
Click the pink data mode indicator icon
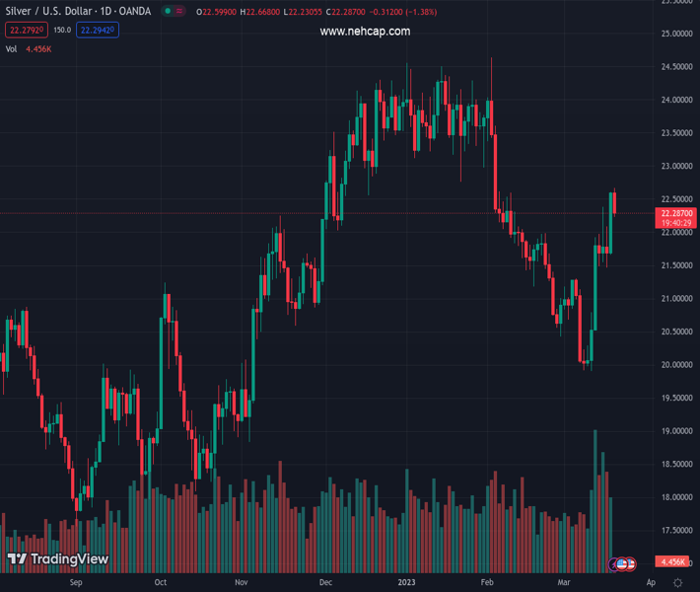click(x=180, y=12)
